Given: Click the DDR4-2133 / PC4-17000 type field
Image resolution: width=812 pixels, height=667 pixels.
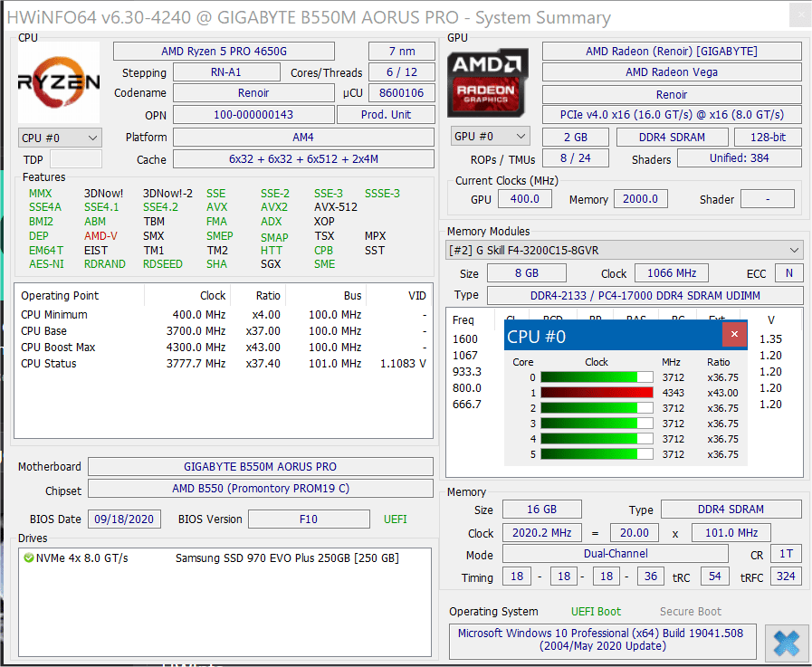Looking at the screenshot, I should tap(645, 295).
